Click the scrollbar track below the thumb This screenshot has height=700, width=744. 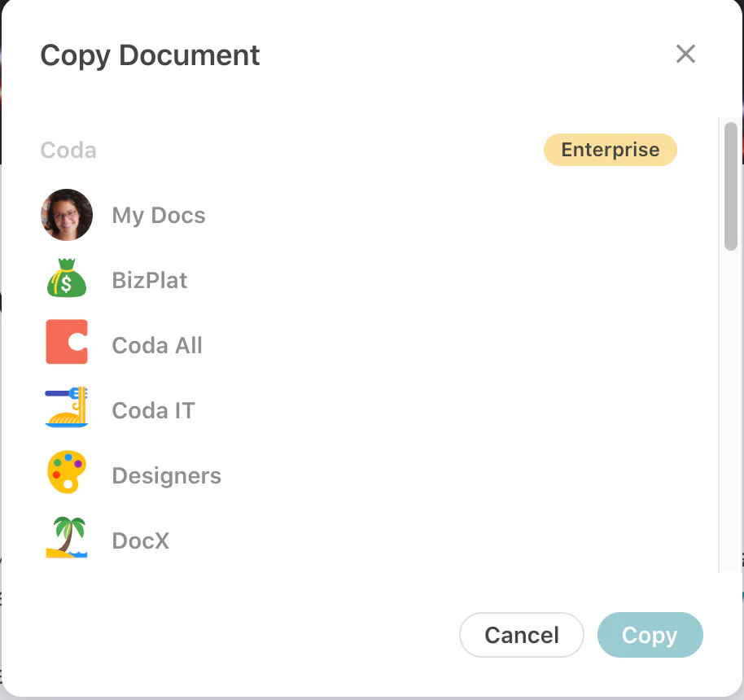point(730,407)
